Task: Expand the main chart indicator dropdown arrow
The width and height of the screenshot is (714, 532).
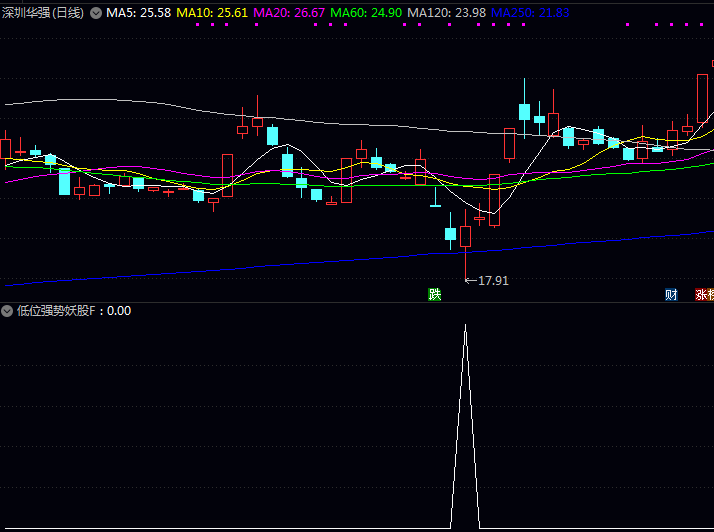Action: (96, 13)
